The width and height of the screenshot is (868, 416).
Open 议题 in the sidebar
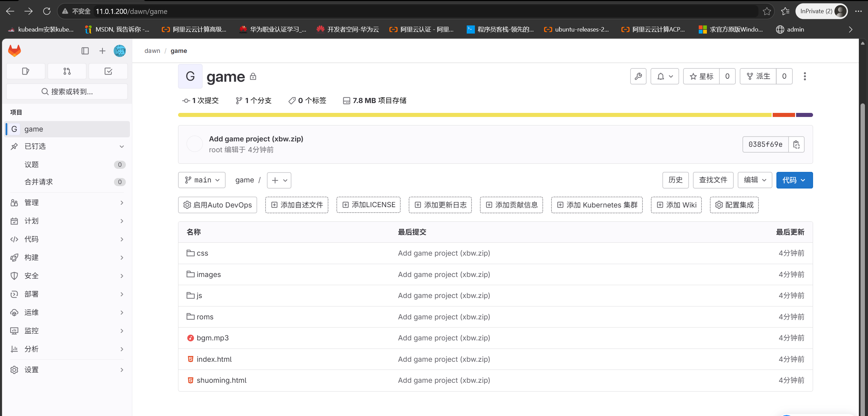click(x=67, y=165)
